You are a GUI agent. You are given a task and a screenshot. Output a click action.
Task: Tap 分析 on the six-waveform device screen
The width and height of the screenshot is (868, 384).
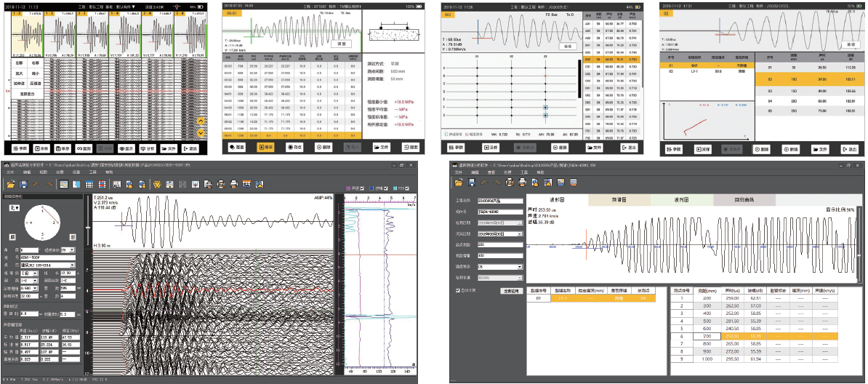pos(148,148)
